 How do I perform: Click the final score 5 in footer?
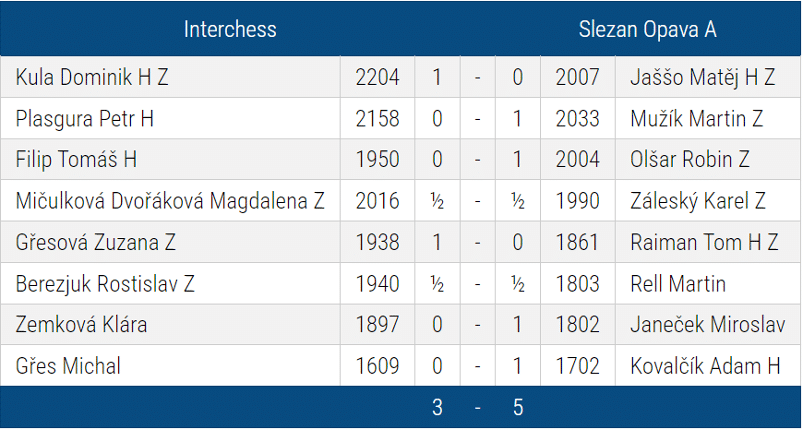518,407
